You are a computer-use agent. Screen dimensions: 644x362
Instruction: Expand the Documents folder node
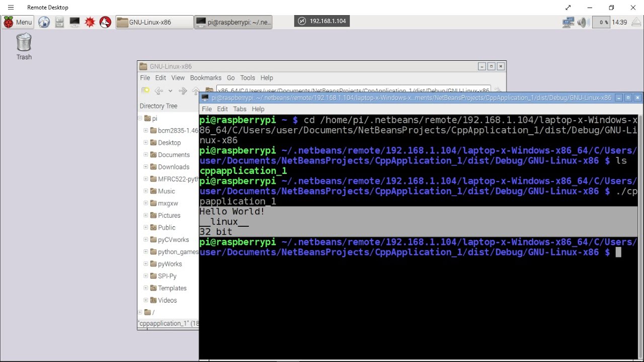coord(146,154)
